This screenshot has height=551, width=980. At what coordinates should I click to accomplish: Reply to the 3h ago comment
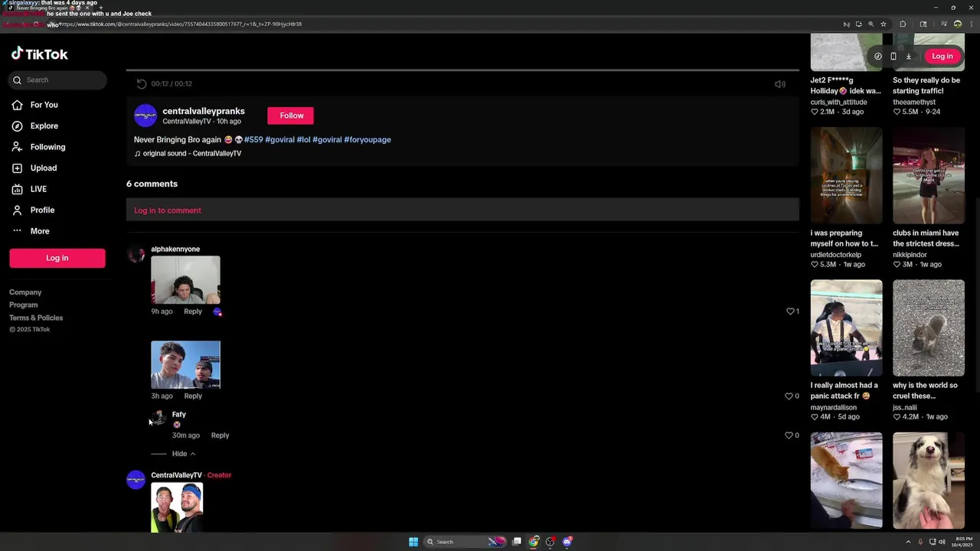(x=193, y=396)
